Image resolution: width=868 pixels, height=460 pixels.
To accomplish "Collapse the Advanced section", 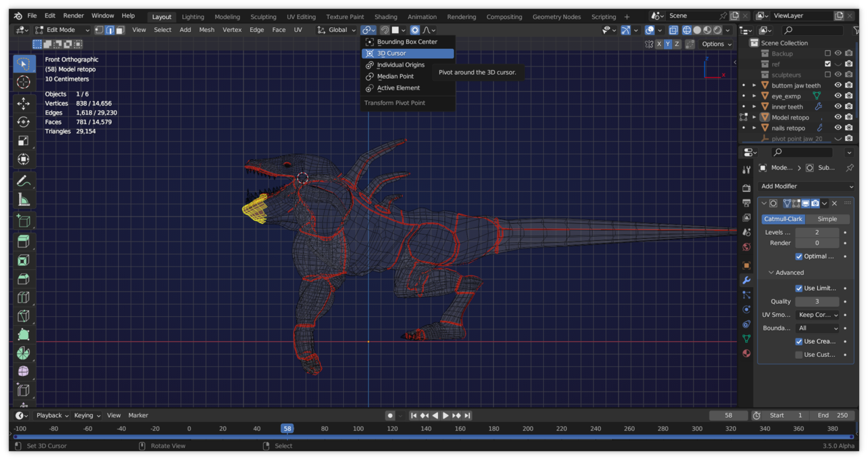I will 785,273.
